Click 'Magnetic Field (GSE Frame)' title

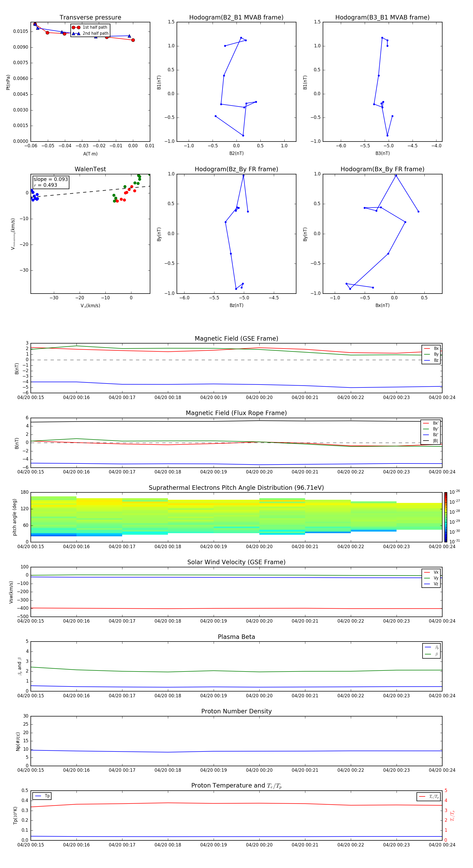[x=236, y=339]
